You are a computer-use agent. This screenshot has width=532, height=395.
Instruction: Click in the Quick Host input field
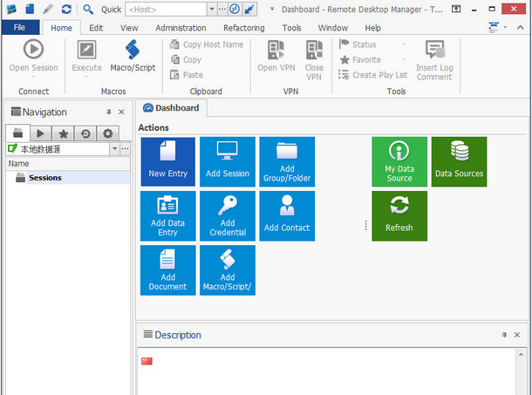pos(166,10)
